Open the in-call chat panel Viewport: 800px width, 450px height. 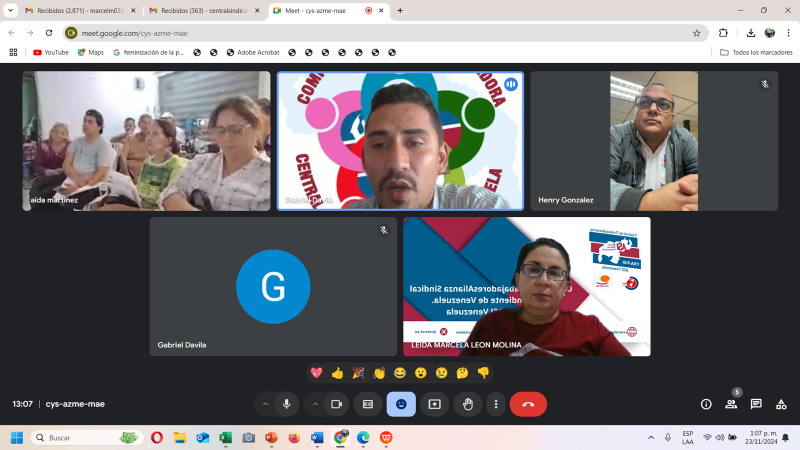coord(756,404)
